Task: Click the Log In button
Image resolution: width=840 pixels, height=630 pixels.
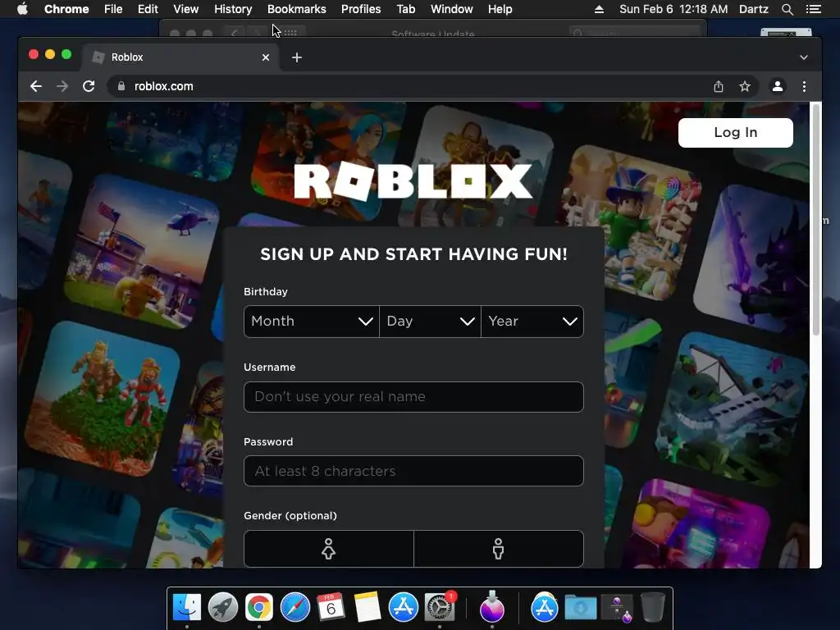Action: click(736, 132)
